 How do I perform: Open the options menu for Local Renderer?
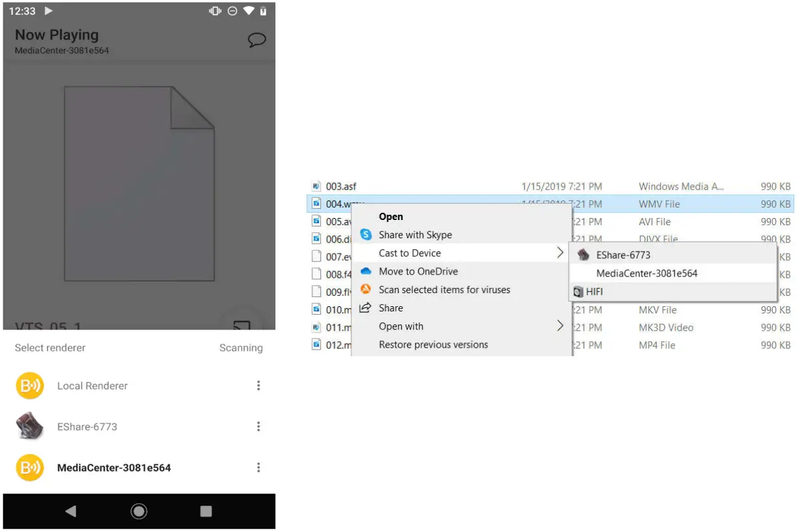tap(258, 385)
